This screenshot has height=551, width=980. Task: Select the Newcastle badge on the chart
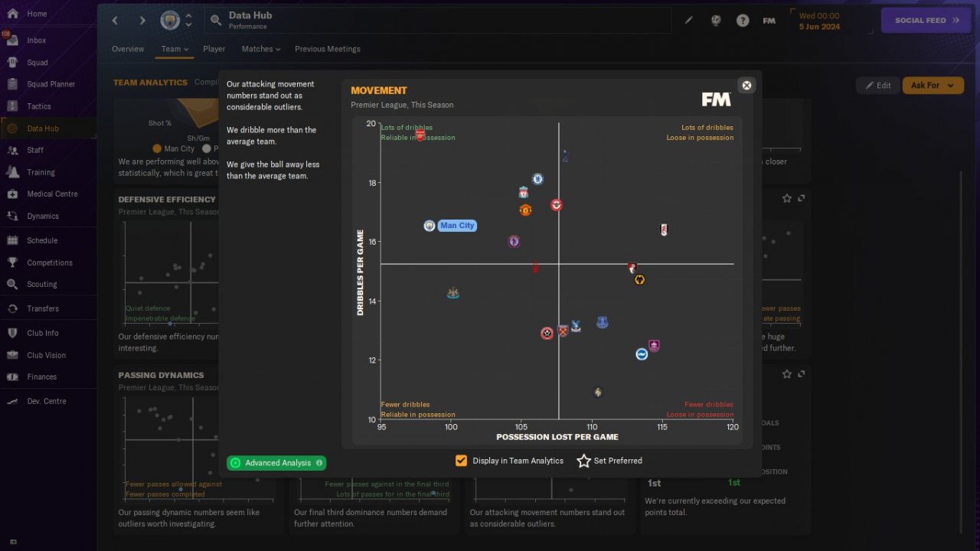[x=452, y=292]
